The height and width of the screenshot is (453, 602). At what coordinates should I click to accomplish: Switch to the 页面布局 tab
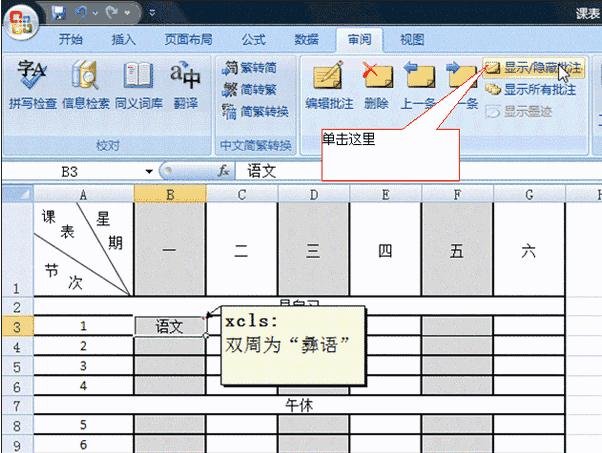(x=188, y=39)
